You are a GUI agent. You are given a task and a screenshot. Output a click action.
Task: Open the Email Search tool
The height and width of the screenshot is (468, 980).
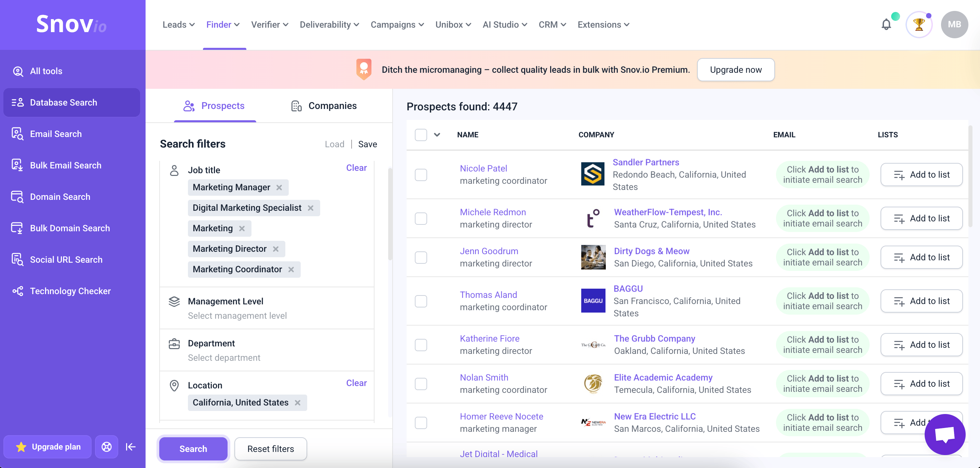56,134
